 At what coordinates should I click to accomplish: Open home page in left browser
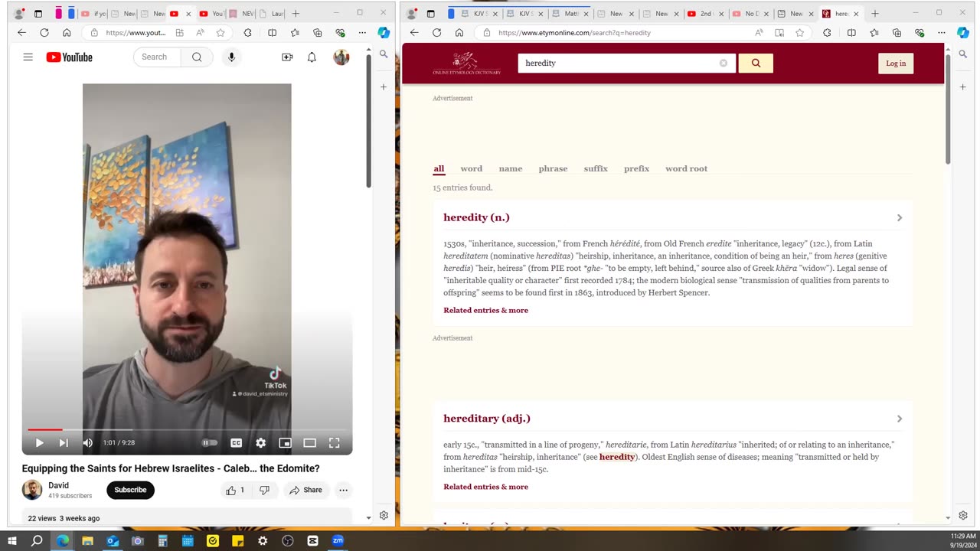point(67,33)
